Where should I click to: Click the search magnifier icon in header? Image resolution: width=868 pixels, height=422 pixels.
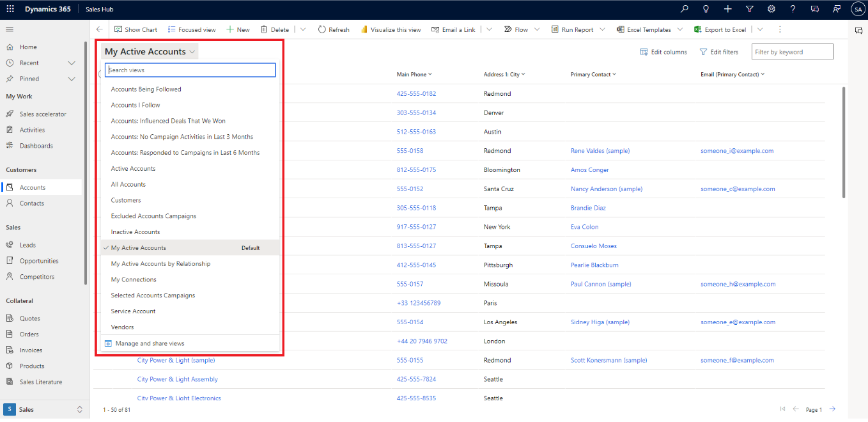coord(685,9)
